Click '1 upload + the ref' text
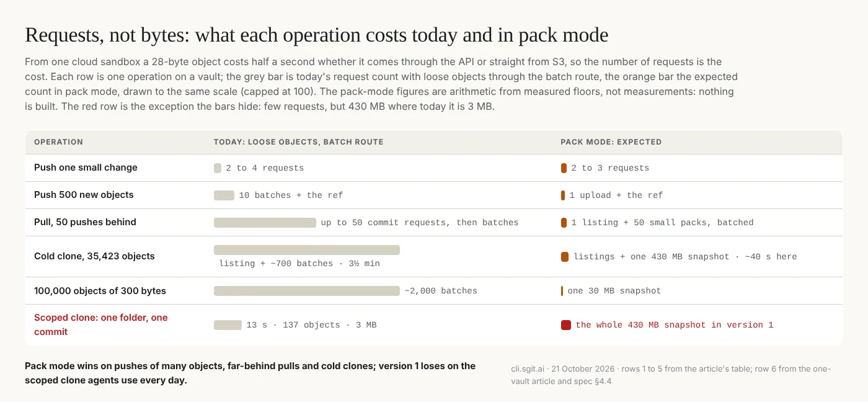868x402 pixels. 616,195
